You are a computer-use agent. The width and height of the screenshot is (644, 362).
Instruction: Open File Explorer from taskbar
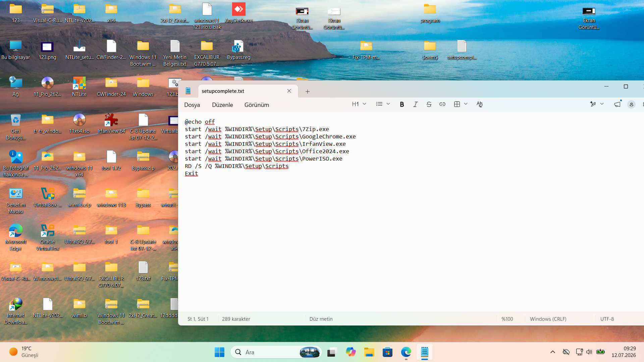click(x=369, y=352)
